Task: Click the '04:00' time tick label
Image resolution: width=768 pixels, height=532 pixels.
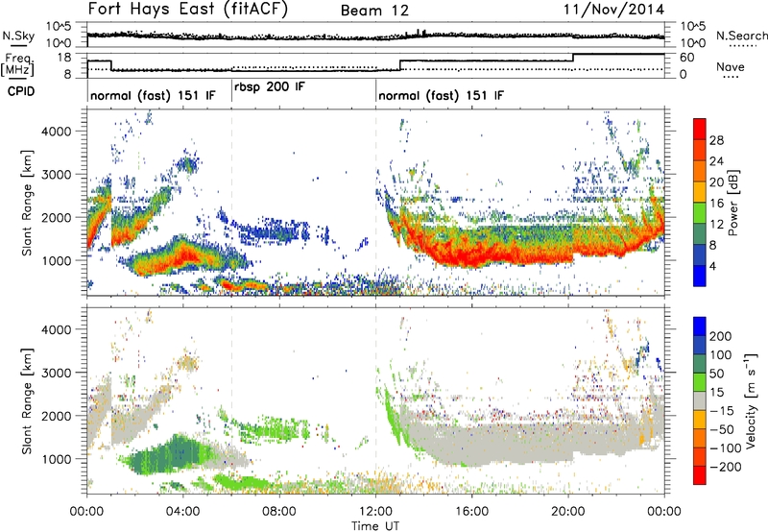Action: 183,512
